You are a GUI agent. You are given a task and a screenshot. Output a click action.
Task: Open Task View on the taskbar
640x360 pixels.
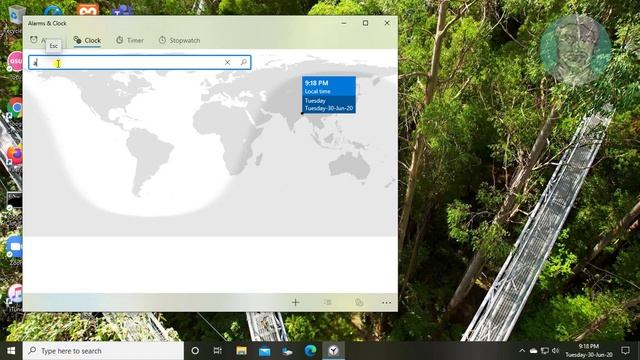[x=218, y=351]
